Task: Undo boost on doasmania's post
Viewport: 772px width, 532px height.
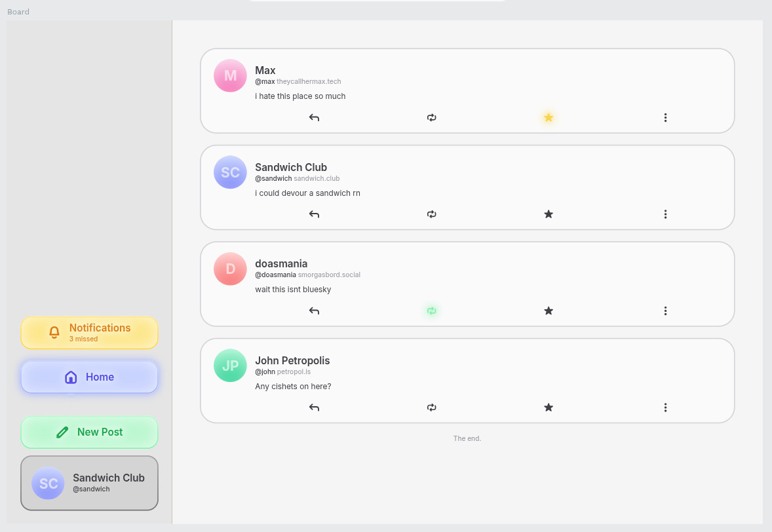Action: click(x=431, y=311)
